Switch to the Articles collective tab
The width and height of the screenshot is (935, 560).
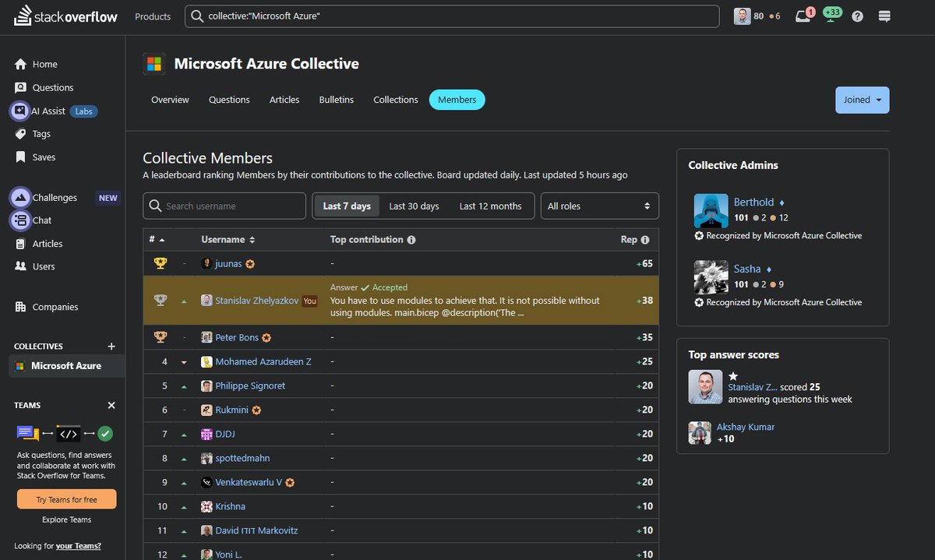284,100
